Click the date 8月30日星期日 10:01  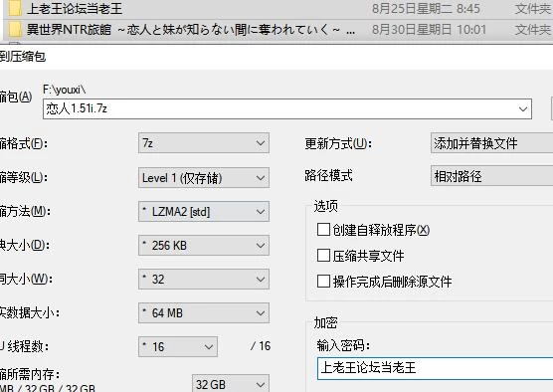click(x=429, y=29)
